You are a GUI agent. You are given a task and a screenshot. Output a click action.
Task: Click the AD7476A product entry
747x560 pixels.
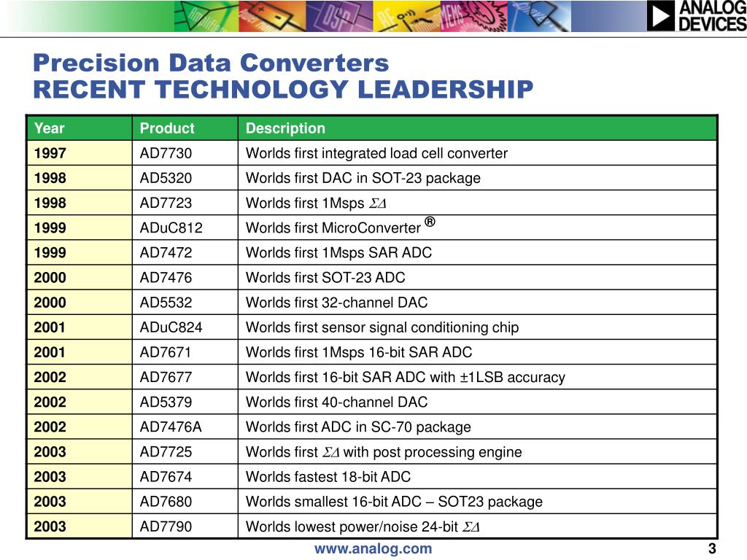click(x=171, y=427)
